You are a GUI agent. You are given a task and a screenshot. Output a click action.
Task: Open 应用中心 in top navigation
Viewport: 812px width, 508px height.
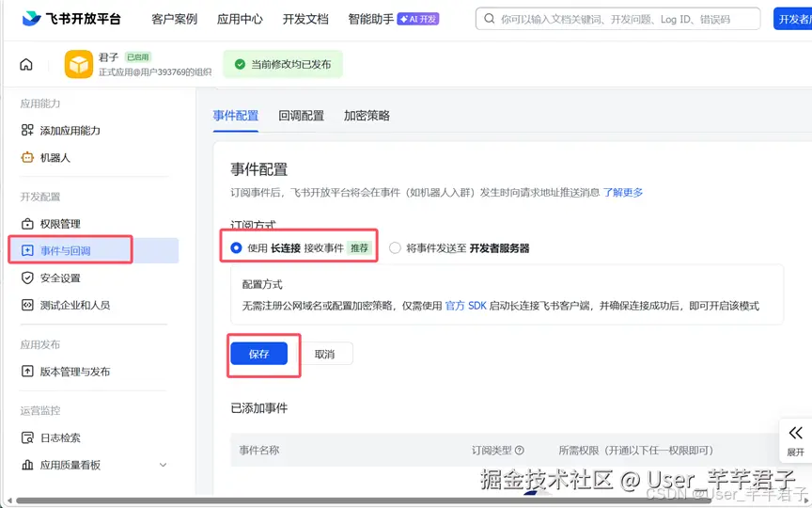240,19
